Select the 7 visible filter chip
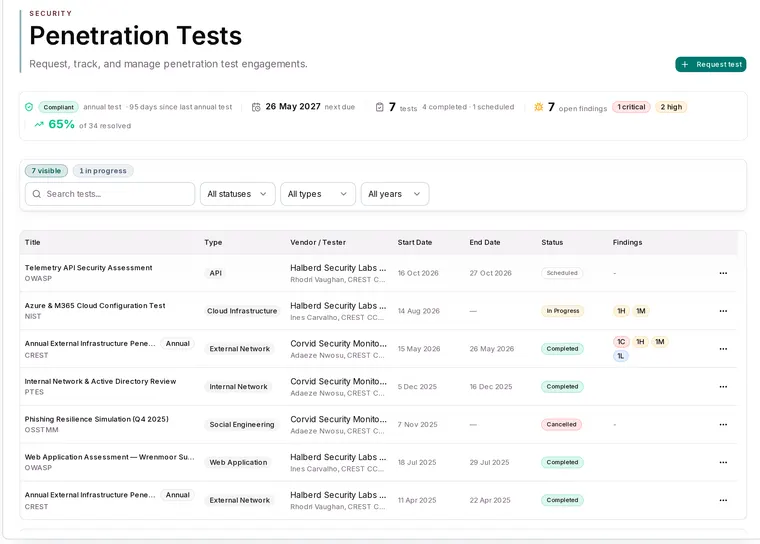This screenshot has height=544, width=760. pos(47,171)
